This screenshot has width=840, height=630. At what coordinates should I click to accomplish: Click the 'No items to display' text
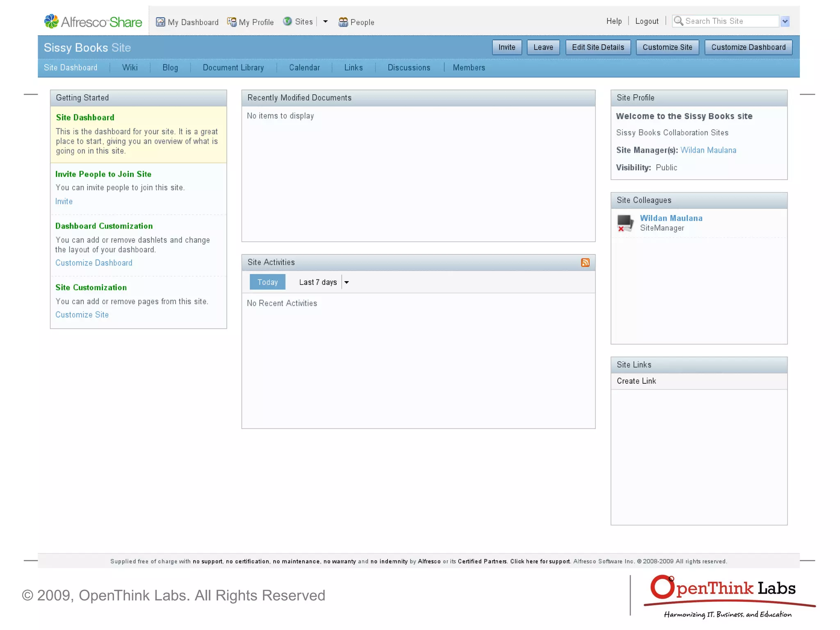point(280,116)
